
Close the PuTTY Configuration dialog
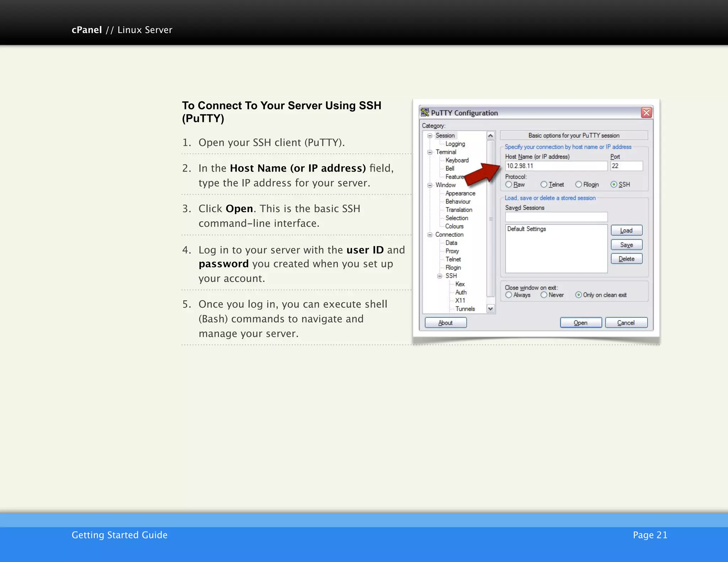click(646, 113)
